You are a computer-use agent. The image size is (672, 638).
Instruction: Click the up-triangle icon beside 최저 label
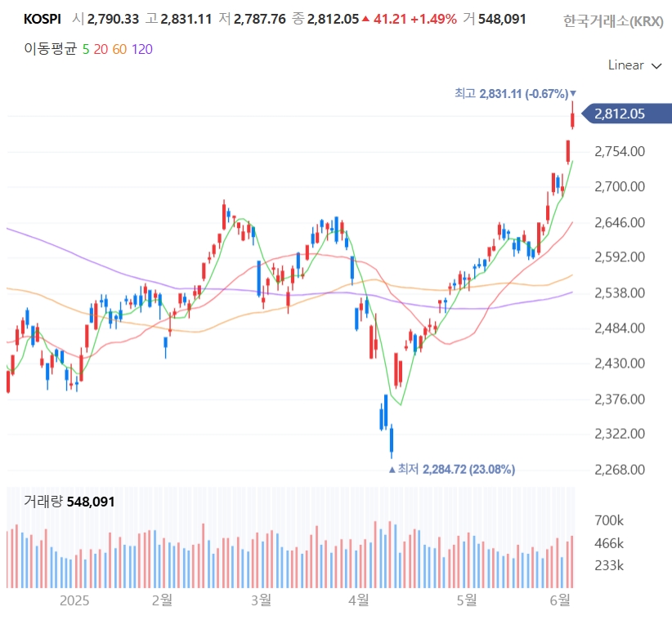point(392,470)
